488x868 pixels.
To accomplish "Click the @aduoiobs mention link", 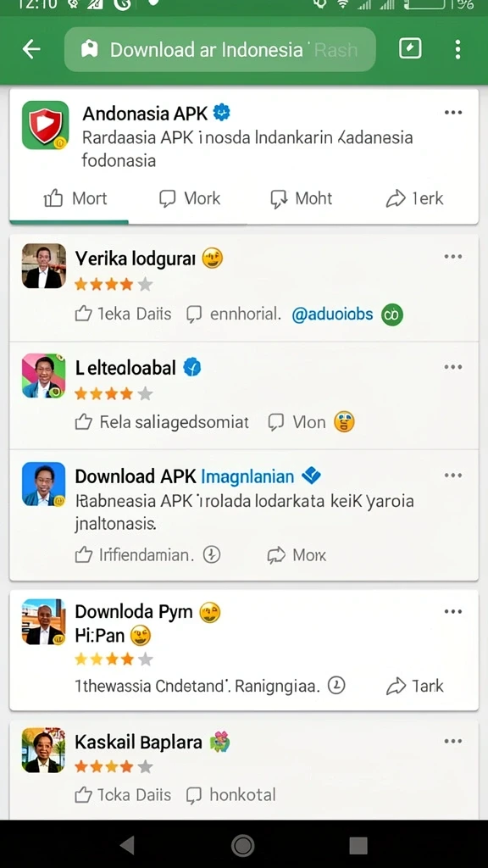I will click(x=332, y=314).
